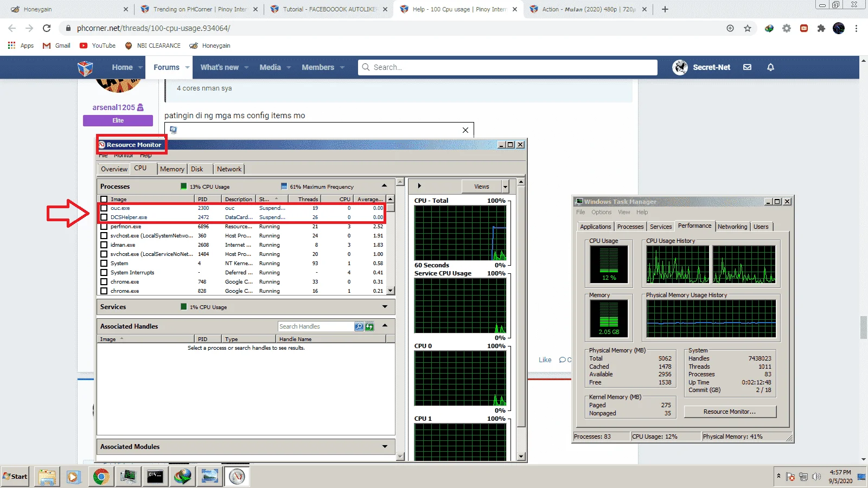The height and width of the screenshot is (488, 868).
Task: Open the Chrome profile avatar
Action: coord(839,28)
